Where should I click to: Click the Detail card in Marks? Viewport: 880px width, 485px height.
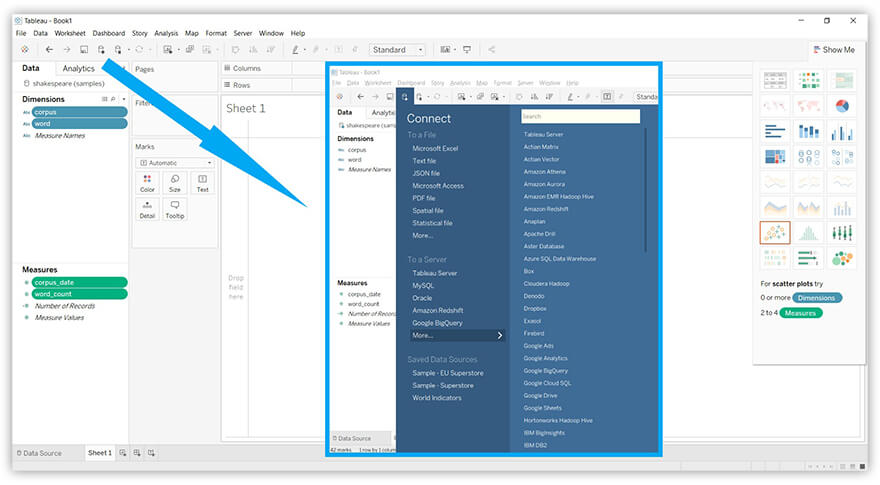pyautogui.click(x=147, y=209)
